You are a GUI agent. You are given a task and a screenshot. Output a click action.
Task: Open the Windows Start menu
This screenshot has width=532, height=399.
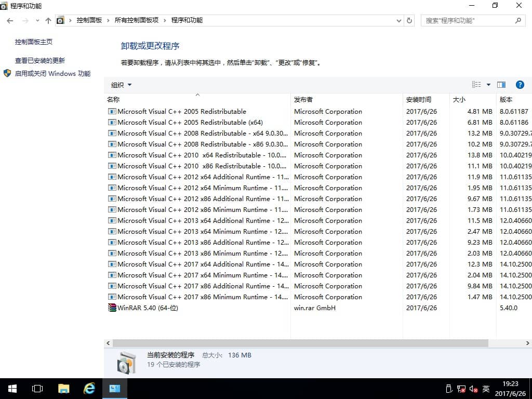click(x=12, y=389)
